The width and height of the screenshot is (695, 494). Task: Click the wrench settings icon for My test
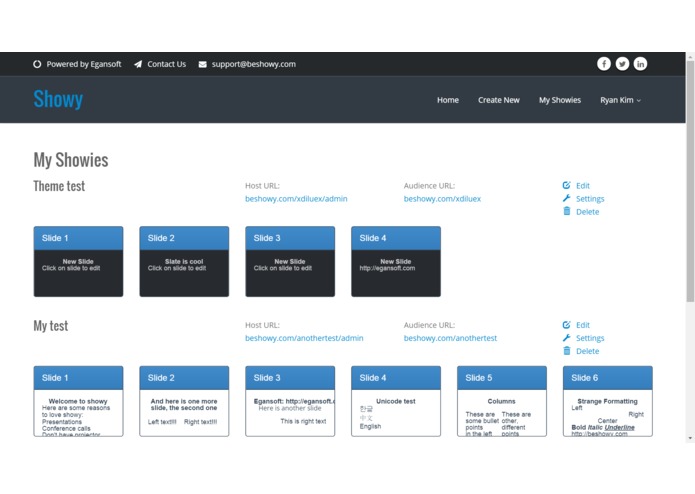(x=566, y=338)
